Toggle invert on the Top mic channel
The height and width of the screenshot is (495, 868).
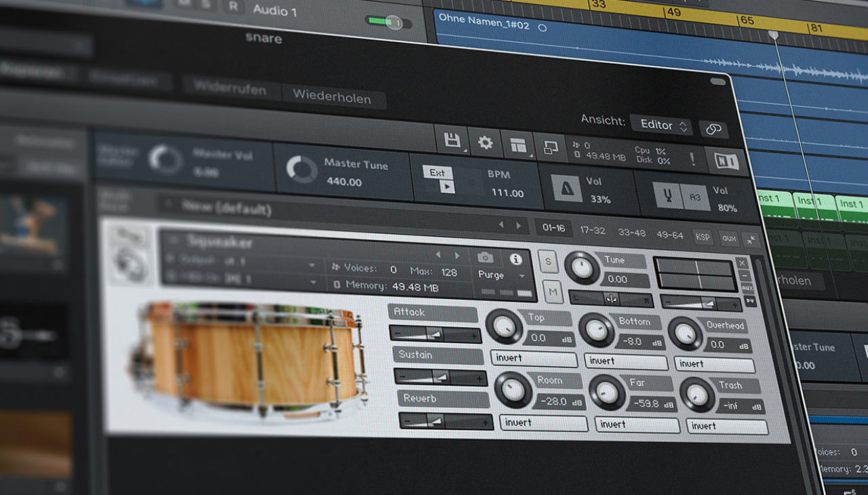pyautogui.click(x=534, y=359)
